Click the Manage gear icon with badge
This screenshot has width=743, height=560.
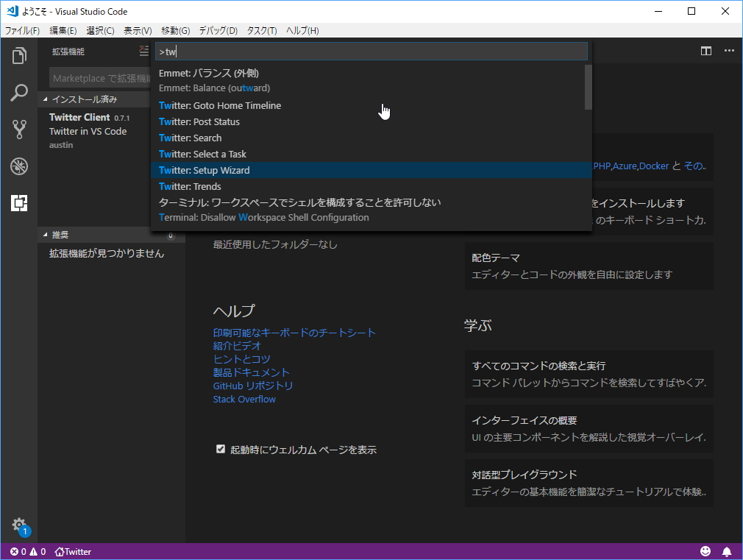(19, 525)
